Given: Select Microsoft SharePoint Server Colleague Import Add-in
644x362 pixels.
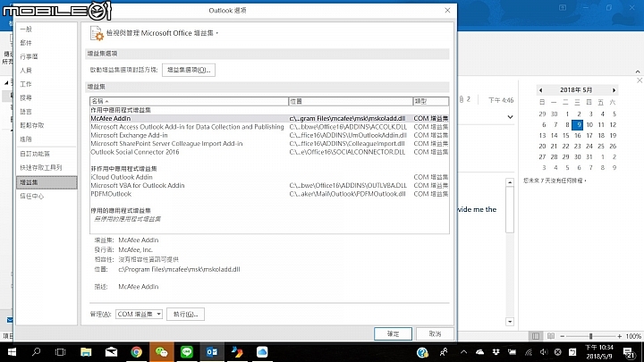Looking at the screenshot, I should (x=269, y=144).
